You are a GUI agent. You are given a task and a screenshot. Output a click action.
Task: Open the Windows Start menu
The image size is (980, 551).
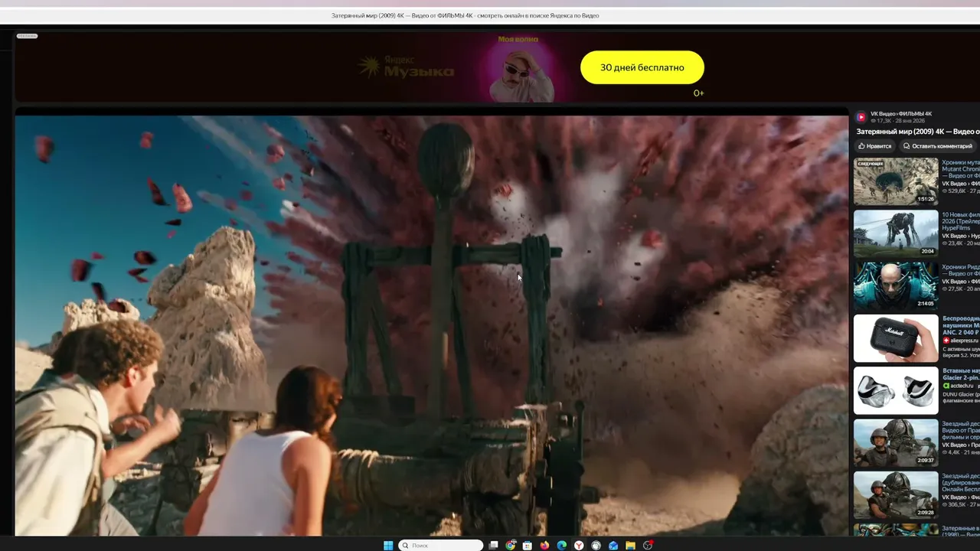tap(388, 546)
